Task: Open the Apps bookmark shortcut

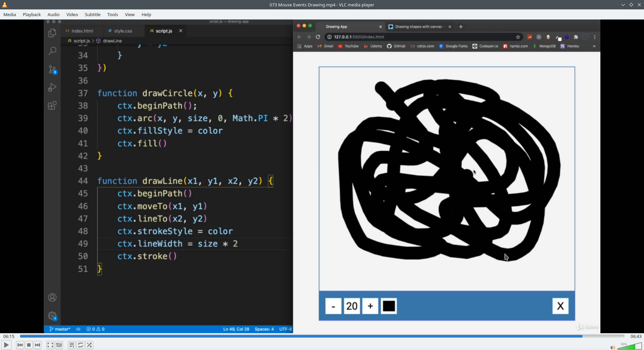Action: pos(305,46)
